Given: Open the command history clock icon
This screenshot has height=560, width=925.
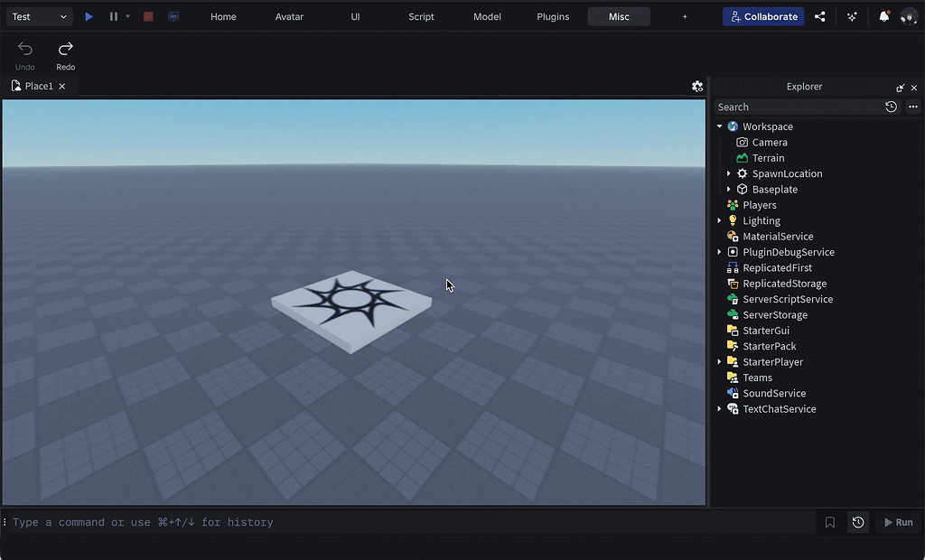Looking at the screenshot, I should click(x=858, y=522).
